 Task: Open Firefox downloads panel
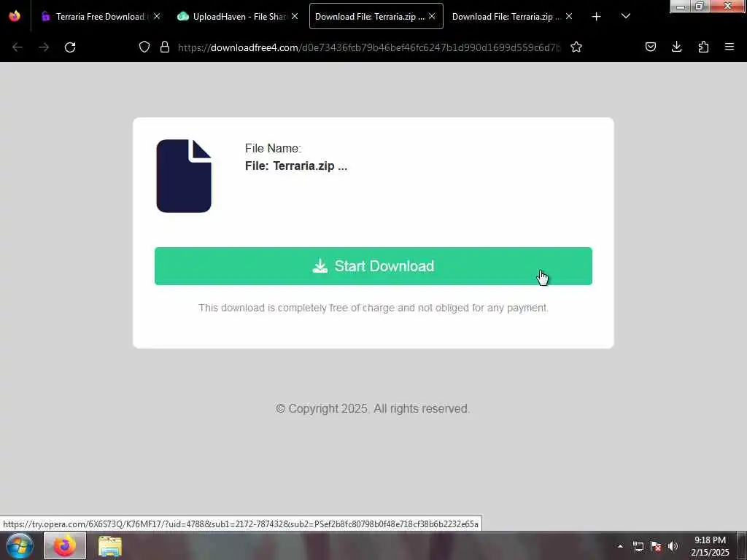tap(676, 47)
